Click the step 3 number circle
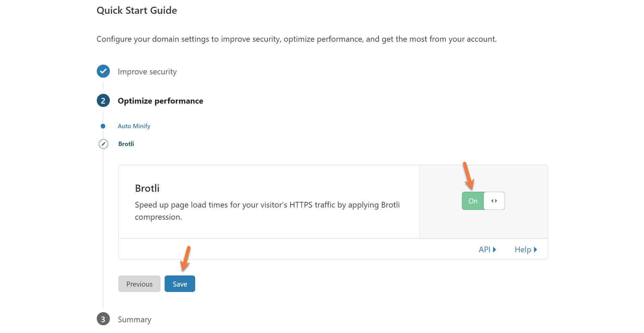 pos(103,319)
